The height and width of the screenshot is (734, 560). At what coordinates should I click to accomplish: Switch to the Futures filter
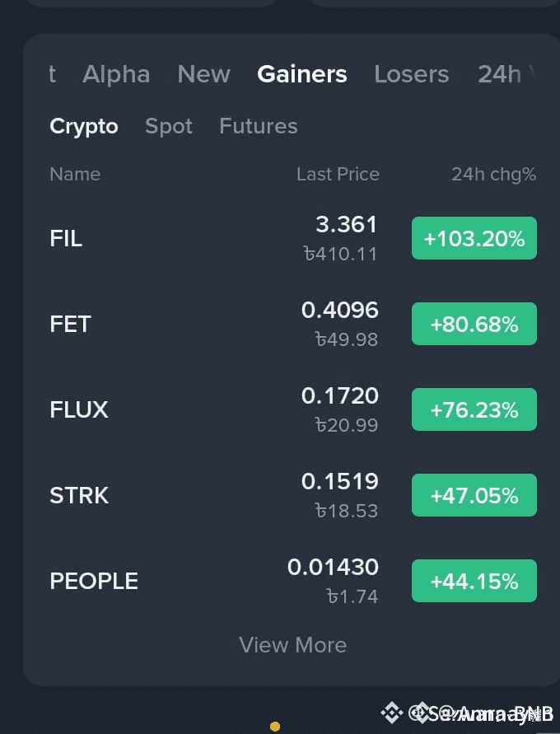pyautogui.click(x=259, y=126)
